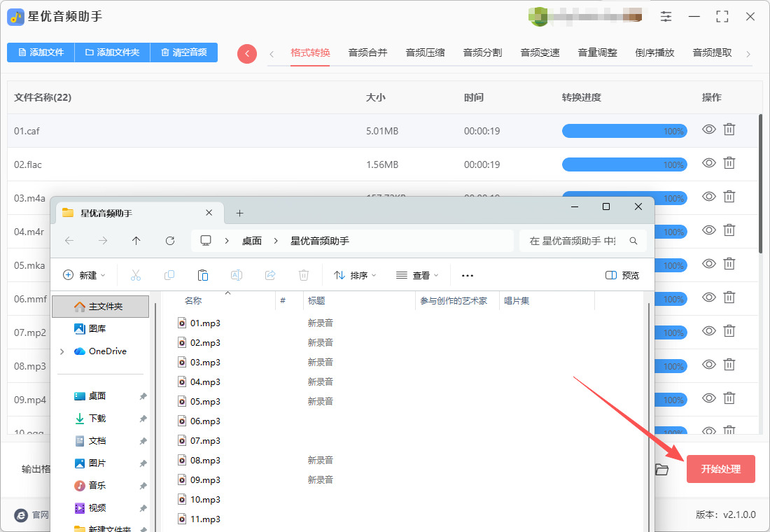
Task: Click the audio list vertical scrollbar
Action: pos(760,184)
